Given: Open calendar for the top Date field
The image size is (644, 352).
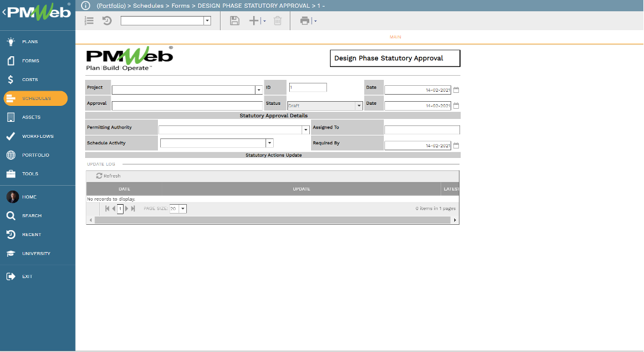Looking at the screenshot, I should (456, 89).
